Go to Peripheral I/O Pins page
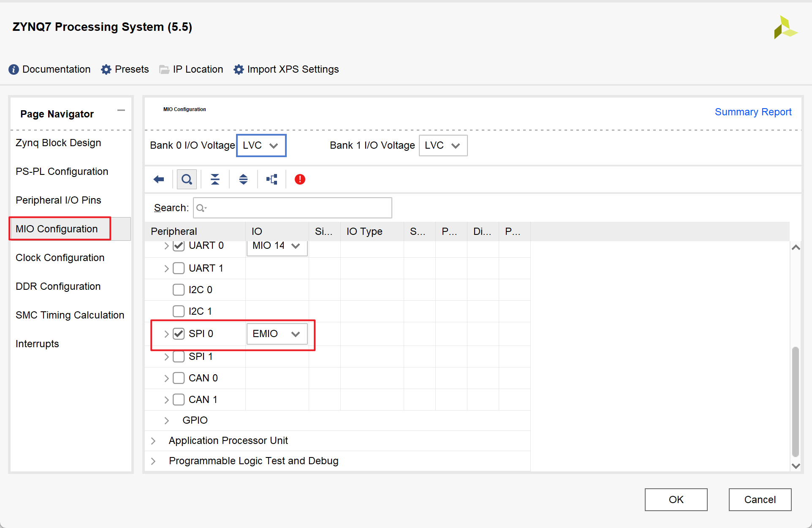The width and height of the screenshot is (812, 528). (58, 200)
